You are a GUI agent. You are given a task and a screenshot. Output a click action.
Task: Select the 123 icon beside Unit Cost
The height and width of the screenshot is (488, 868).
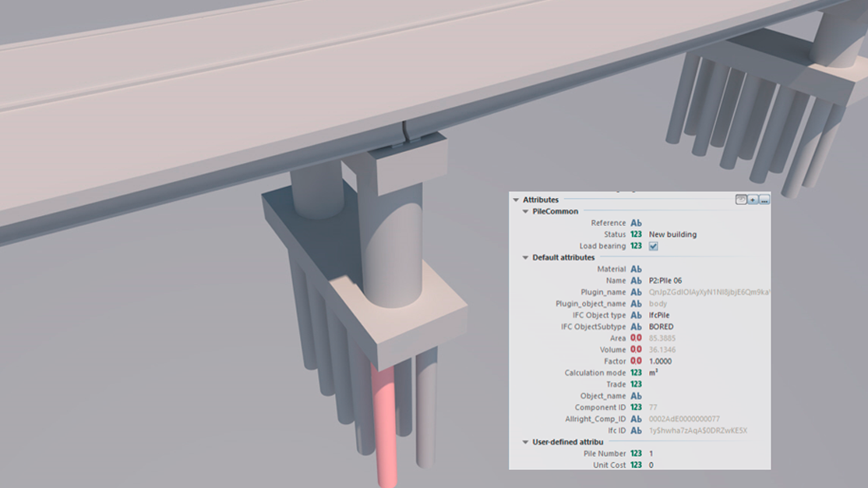coord(635,465)
